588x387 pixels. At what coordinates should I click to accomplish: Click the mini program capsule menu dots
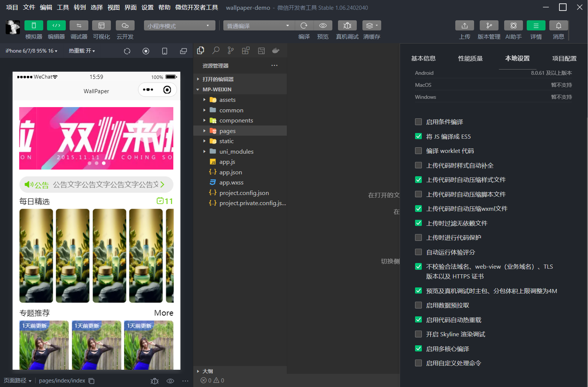[x=148, y=90]
